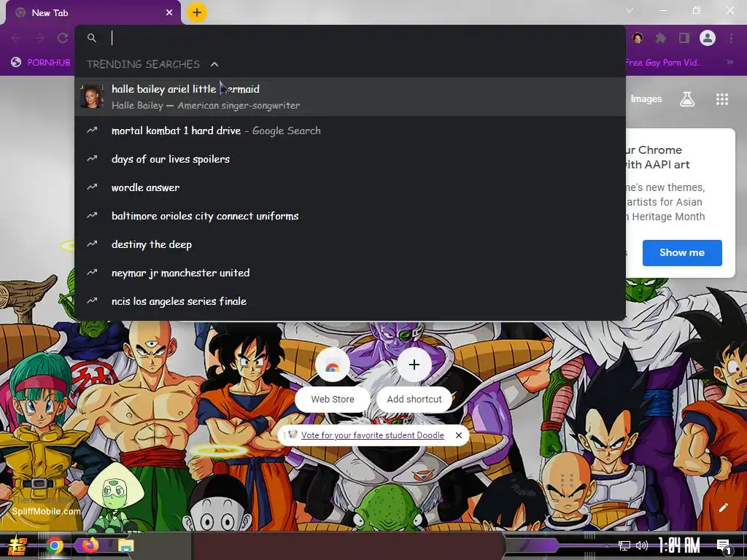Click Halle Bailey thumbnail photo
This screenshot has width=747, height=560.
point(92,97)
